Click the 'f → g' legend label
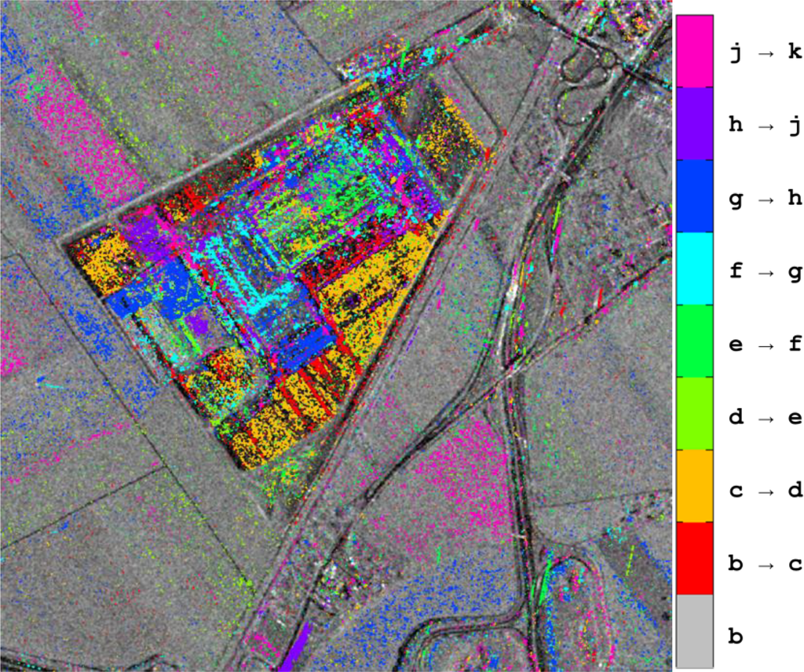Image resolution: width=804 pixels, height=672 pixels. pos(766,271)
